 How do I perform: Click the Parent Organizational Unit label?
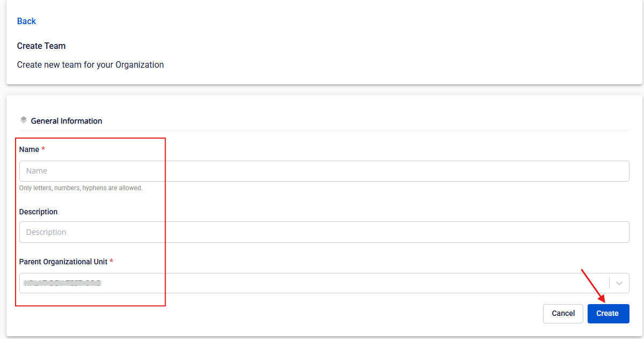(63, 262)
